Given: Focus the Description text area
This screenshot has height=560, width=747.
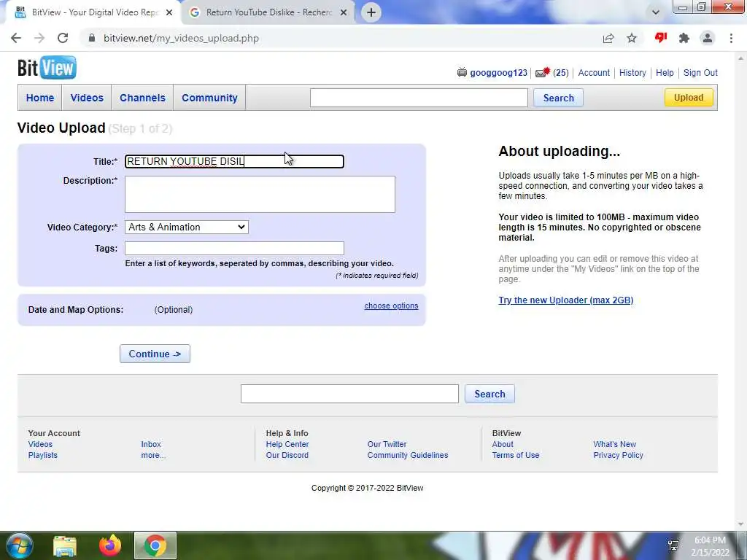Looking at the screenshot, I should pyautogui.click(x=260, y=194).
